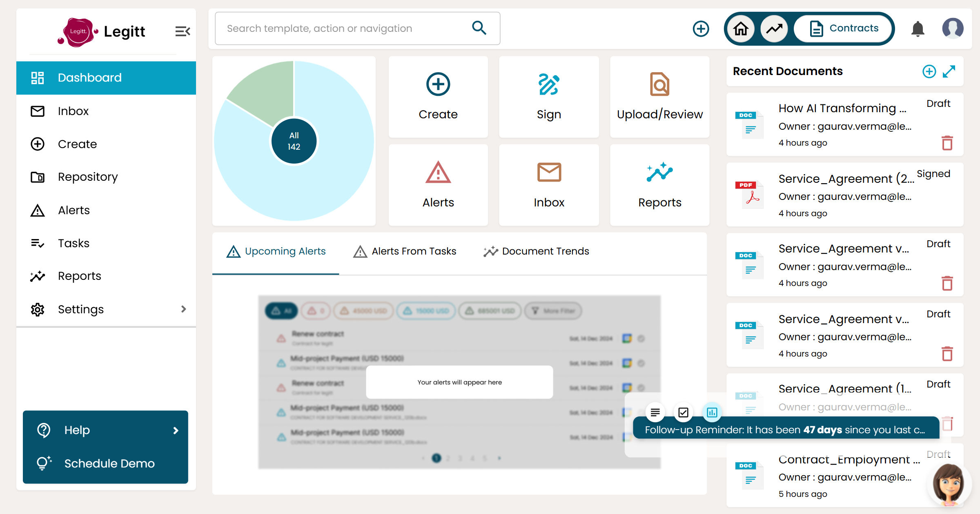
Task: Open the Upload/Review tile
Action: click(660, 97)
